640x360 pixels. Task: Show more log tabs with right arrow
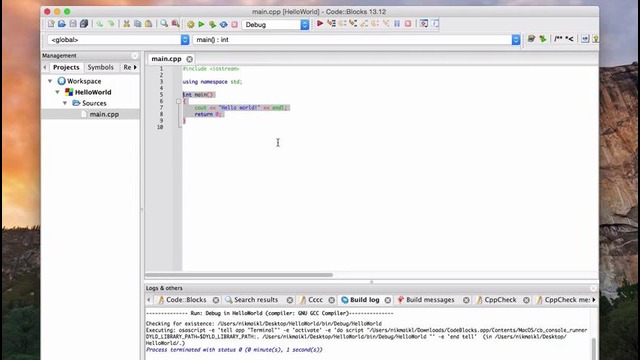point(594,300)
